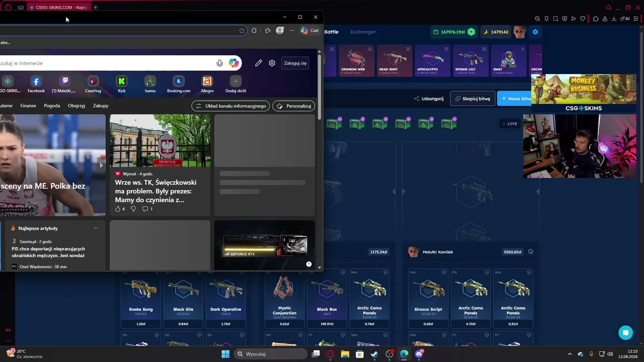Viewport: 644px width, 362px height.
Task: Select the Crimson Web drop item
Action: (357, 60)
